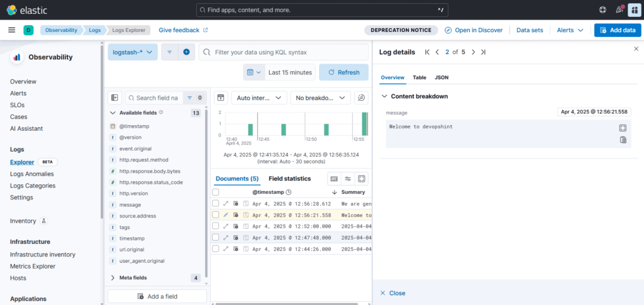
Task: Hide the field list sidebar
Action: (114, 97)
